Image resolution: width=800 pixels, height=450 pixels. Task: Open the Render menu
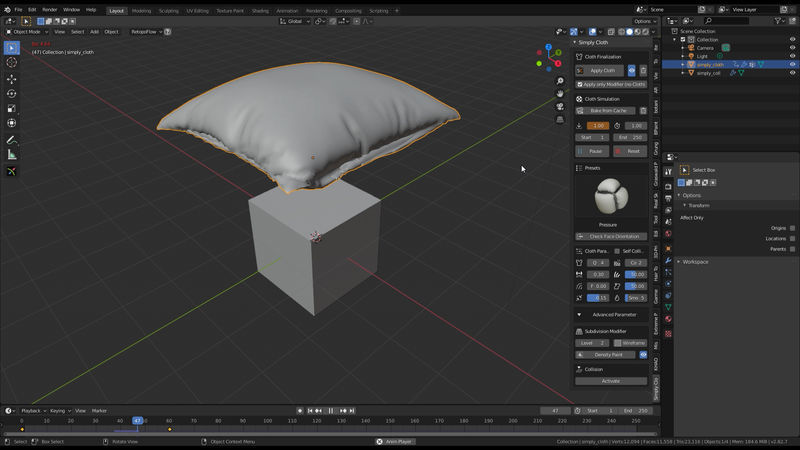coord(49,10)
